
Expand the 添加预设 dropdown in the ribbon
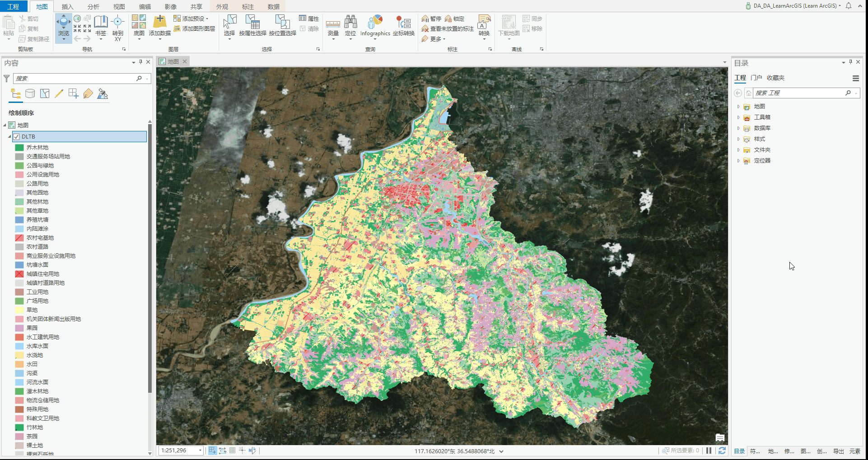[x=207, y=19]
